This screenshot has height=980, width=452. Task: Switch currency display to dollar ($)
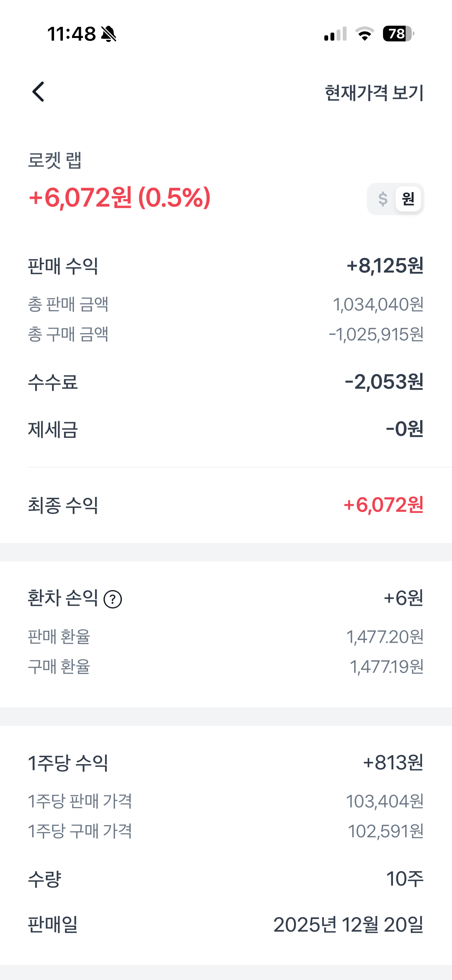pyautogui.click(x=383, y=199)
